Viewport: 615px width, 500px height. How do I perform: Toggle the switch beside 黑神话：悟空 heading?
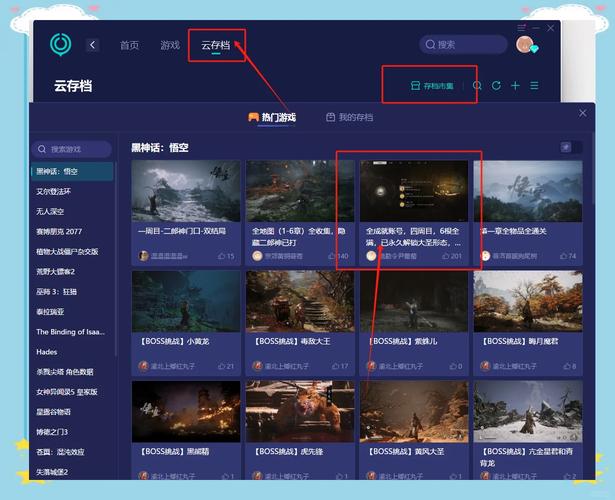click(571, 147)
